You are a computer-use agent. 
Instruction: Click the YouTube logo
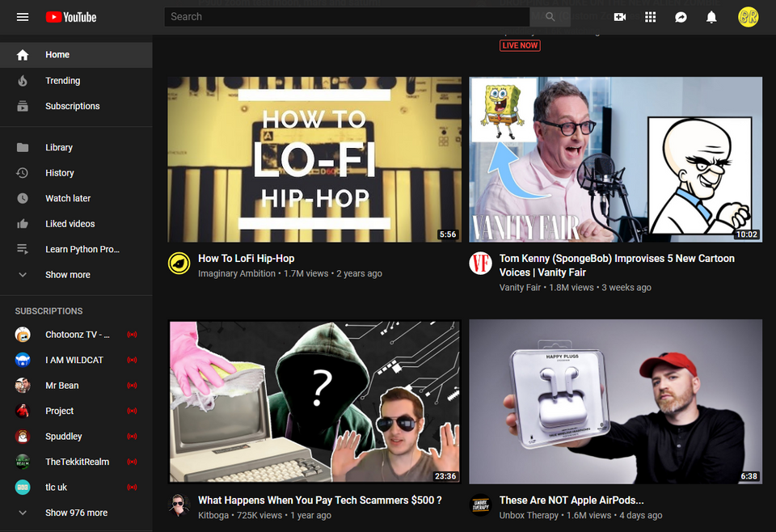pyautogui.click(x=71, y=17)
